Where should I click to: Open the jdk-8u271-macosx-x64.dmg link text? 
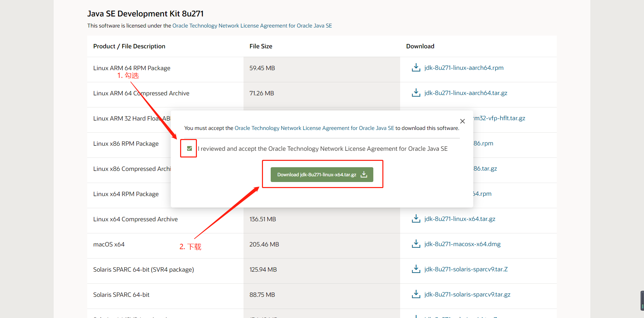point(463,244)
